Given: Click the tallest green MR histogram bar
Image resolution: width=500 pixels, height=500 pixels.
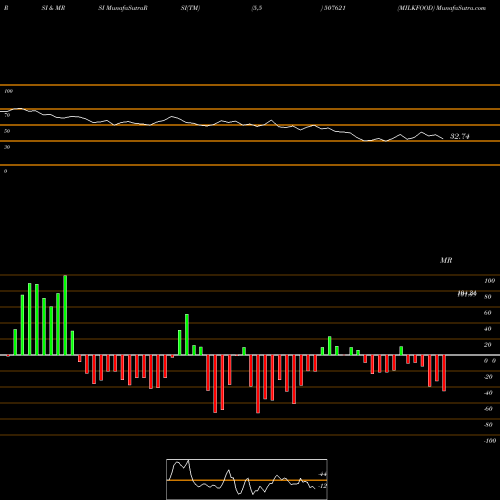Looking at the screenshot, I should (x=65, y=315).
